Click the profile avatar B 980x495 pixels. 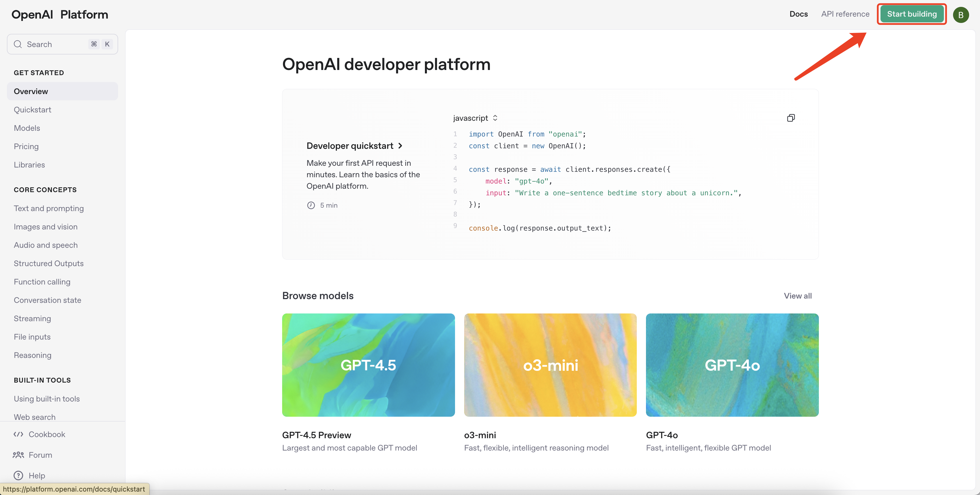point(961,14)
